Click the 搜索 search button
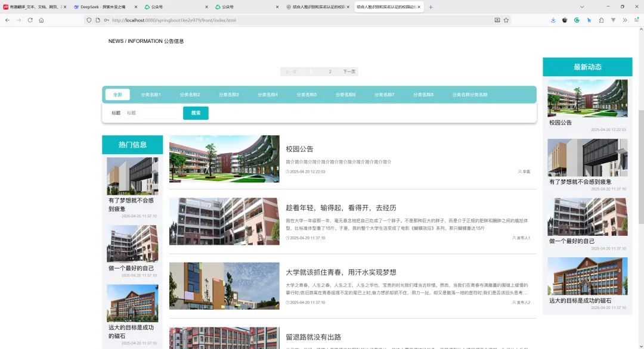Image resolution: width=644 pixels, height=349 pixels. [x=196, y=113]
